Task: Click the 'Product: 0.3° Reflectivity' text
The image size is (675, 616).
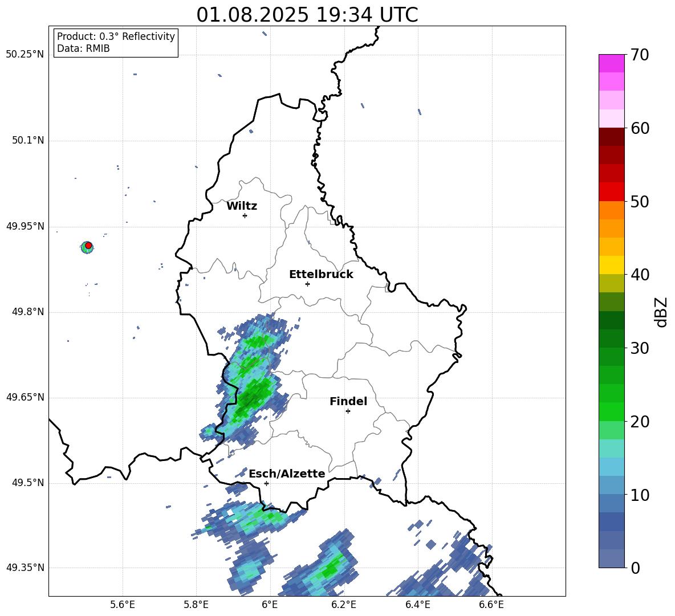Action: point(116,36)
